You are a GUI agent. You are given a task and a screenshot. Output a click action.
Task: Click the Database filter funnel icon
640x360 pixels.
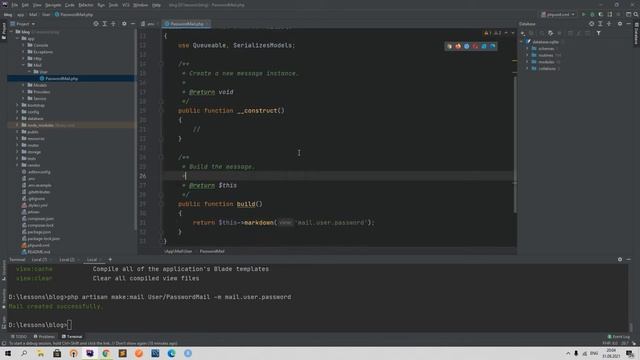tap(598, 33)
